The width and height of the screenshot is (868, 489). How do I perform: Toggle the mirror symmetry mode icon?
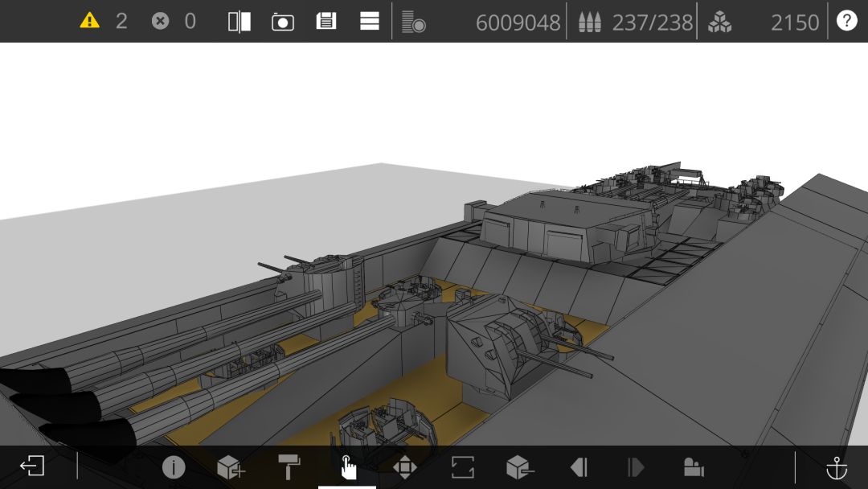(240, 22)
